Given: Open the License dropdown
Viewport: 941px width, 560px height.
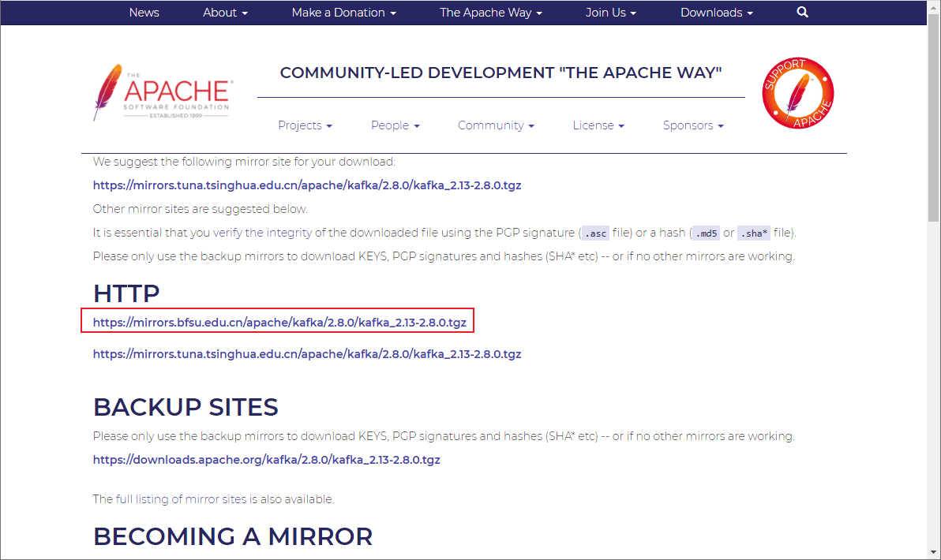Looking at the screenshot, I should tap(598, 125).
